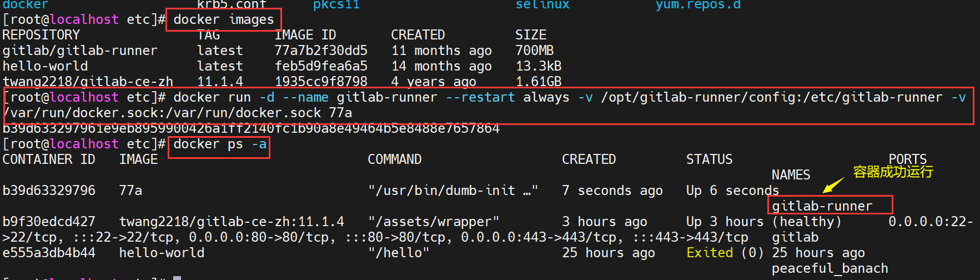This screenshot has width=980, height=280.
Task: Click command "/hello"
Action: (399, 253)
